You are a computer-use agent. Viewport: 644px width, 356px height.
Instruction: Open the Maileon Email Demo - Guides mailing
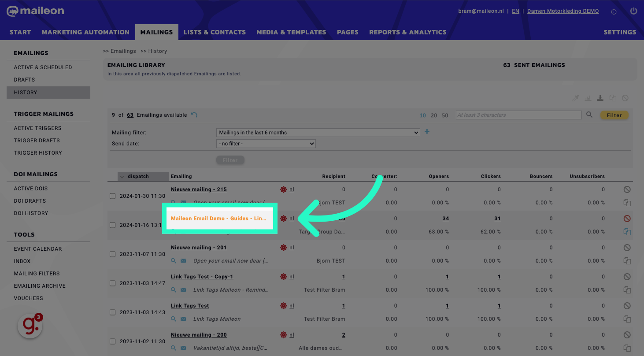tap(218, 219)
